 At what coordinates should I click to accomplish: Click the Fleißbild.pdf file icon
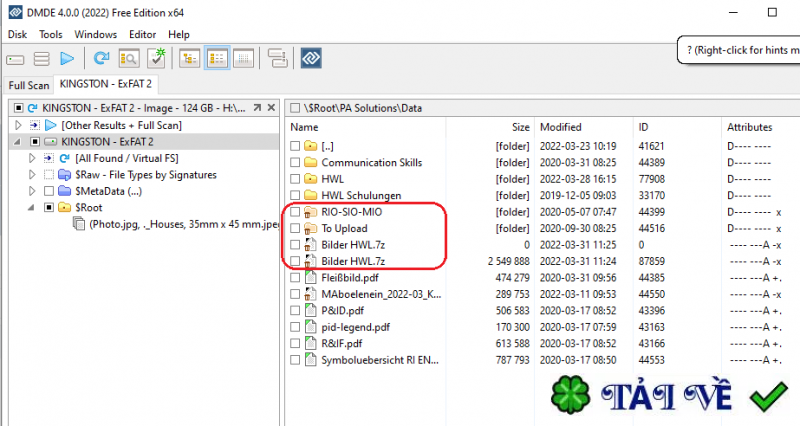(310, 278)
